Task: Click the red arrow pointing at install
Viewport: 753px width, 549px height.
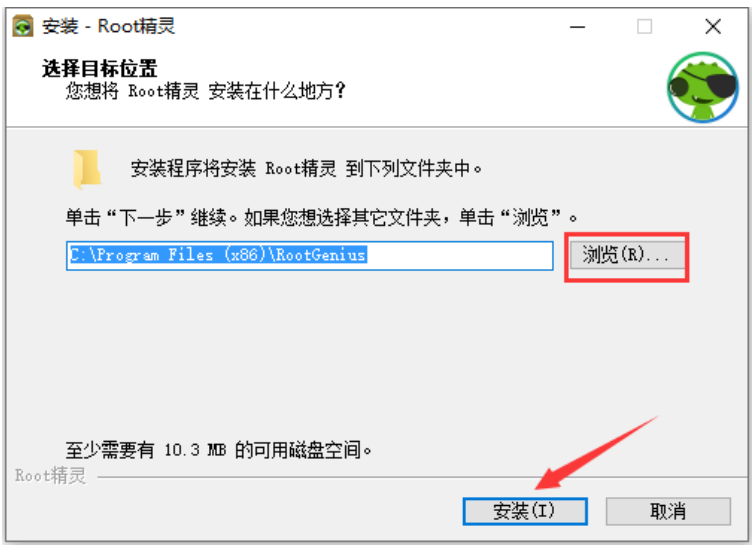Action: pos(595,453)
